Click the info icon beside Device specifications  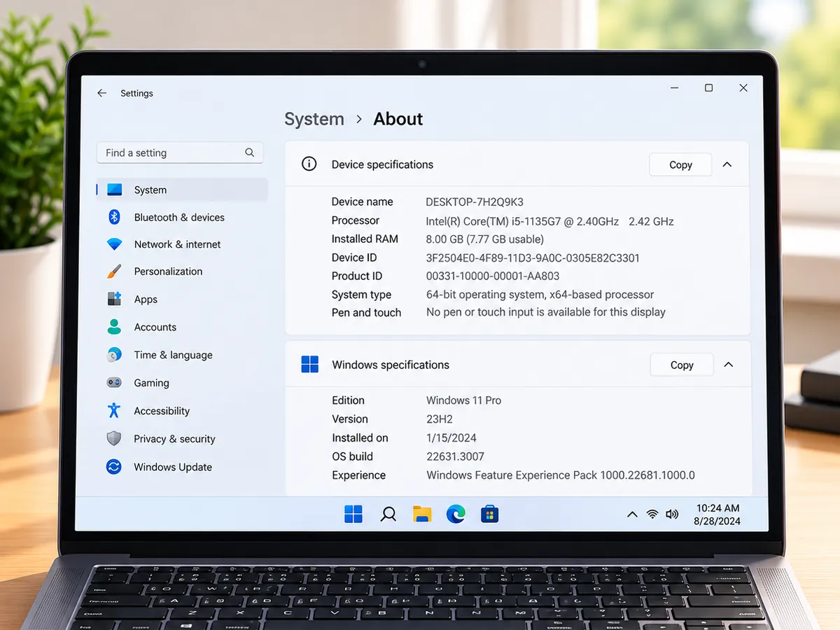point(309,164)
